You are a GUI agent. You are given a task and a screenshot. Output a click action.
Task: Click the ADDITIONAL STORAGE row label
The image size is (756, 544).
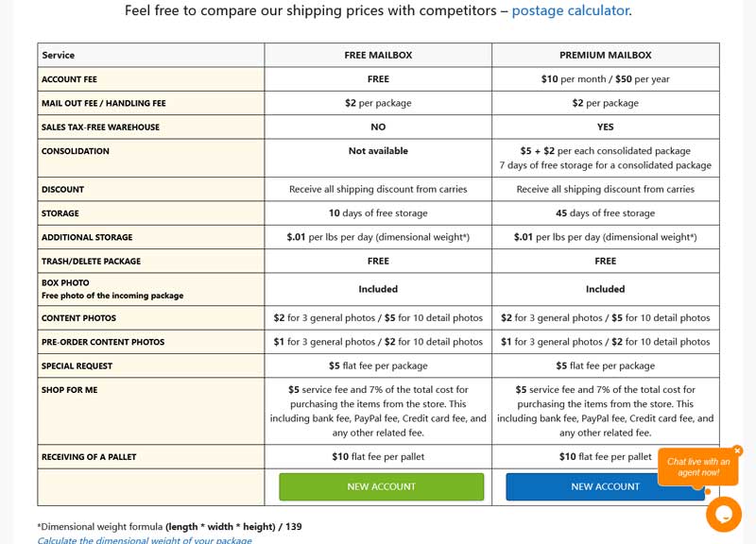[x=87, y=237]
